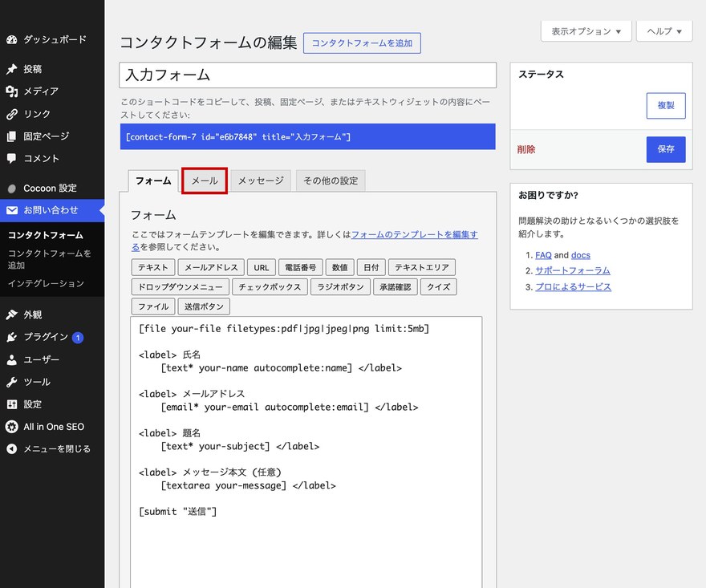Expand the ヘルプ dropdown
706x588 pixels.
(x=664, y=31)
